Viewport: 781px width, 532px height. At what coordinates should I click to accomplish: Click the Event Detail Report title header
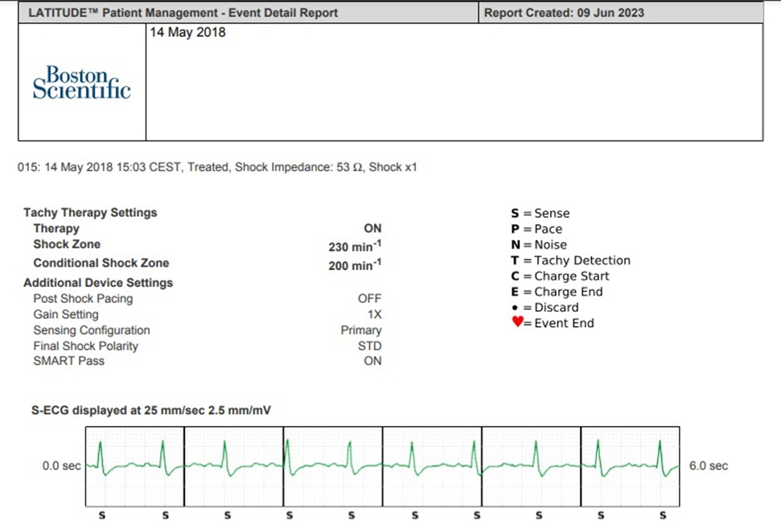click(x=183, y=13)
